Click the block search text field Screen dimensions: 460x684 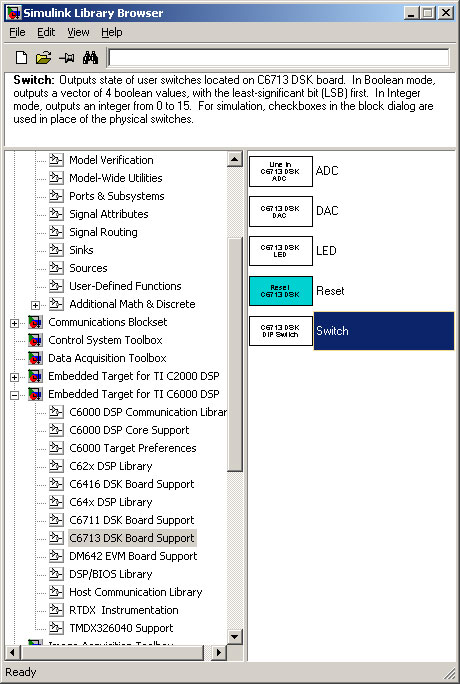279,58
